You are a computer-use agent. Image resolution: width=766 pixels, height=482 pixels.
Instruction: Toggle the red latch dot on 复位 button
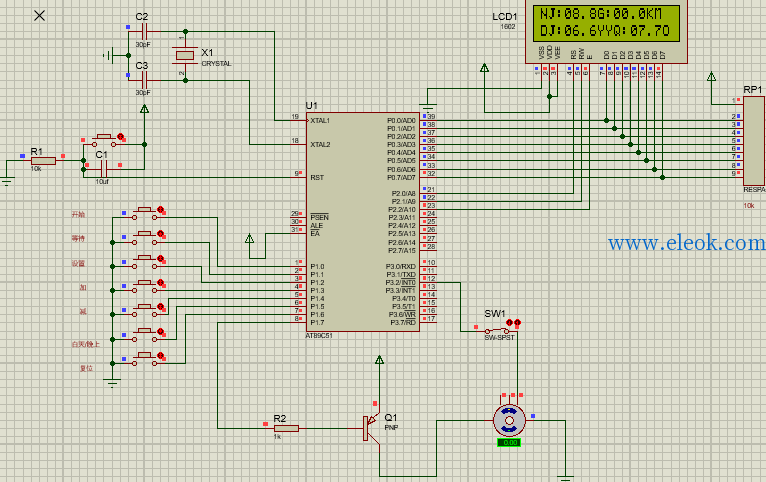(160, 356)
